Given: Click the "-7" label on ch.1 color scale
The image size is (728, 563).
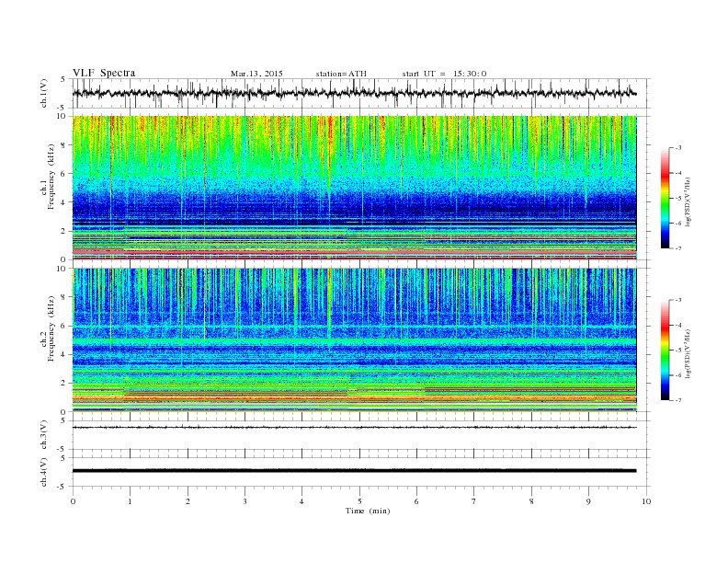Looking at the screenshot, I should tap(677, 248).
